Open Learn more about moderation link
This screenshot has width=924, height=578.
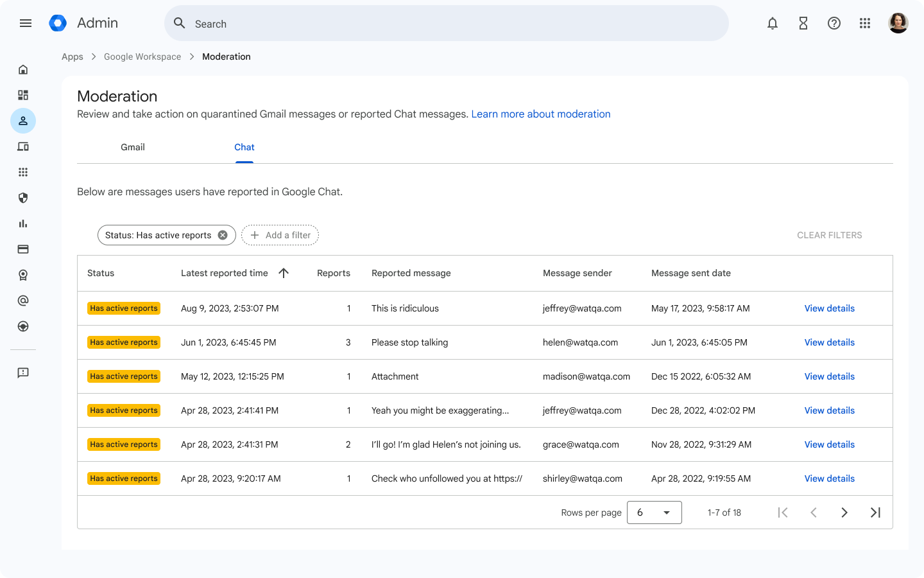coord(541,114)
